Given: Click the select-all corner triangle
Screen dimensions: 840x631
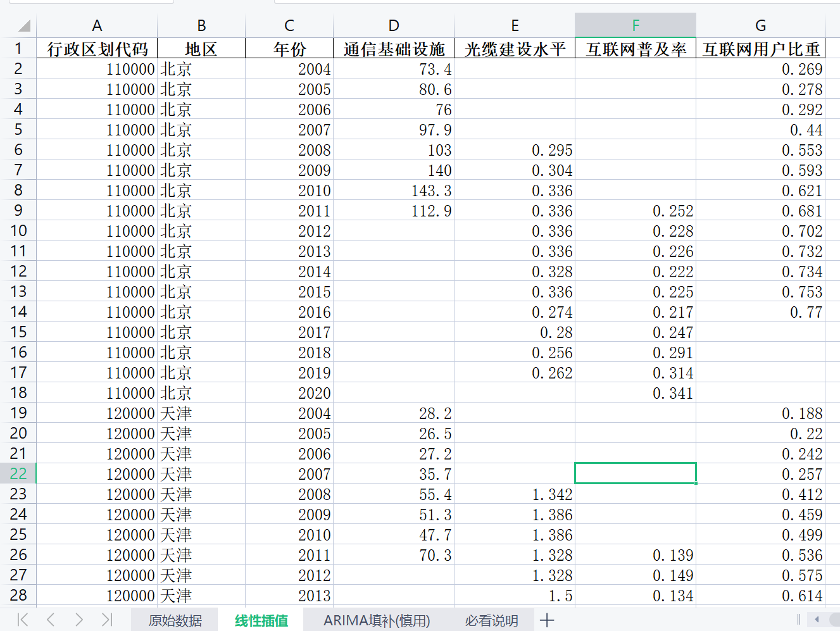Looking at the screenshot, I should [x=24, y=25].
